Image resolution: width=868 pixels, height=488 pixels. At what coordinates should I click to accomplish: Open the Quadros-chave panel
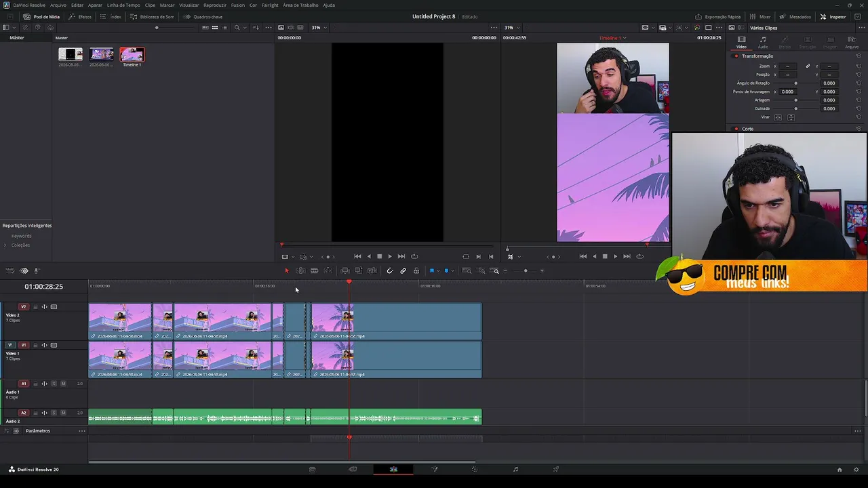click(x=203, y=17)
